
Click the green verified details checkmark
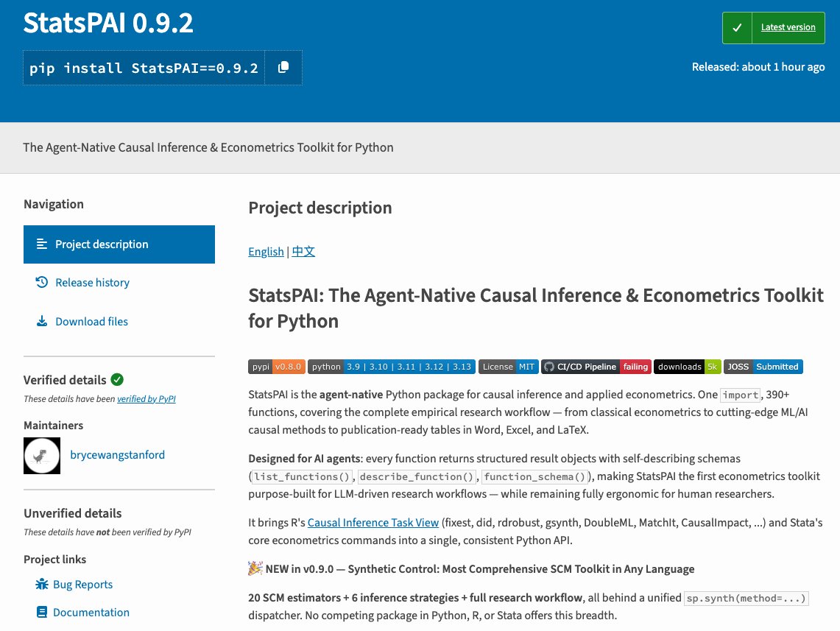[117, 380]
